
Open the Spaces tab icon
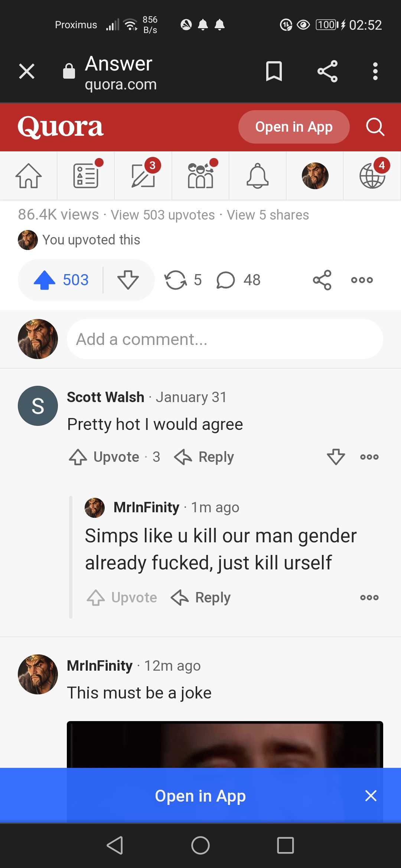coord(200,176)
